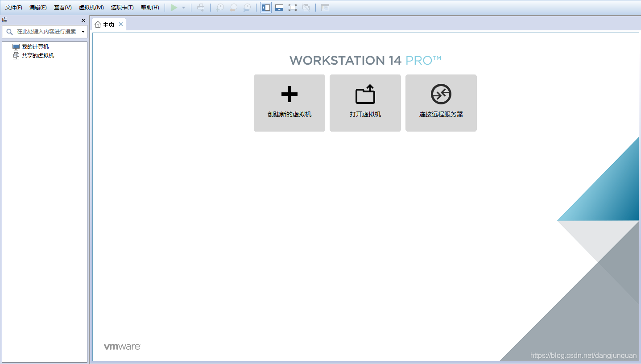Click the console view toolbar icon

coord(325,8)
